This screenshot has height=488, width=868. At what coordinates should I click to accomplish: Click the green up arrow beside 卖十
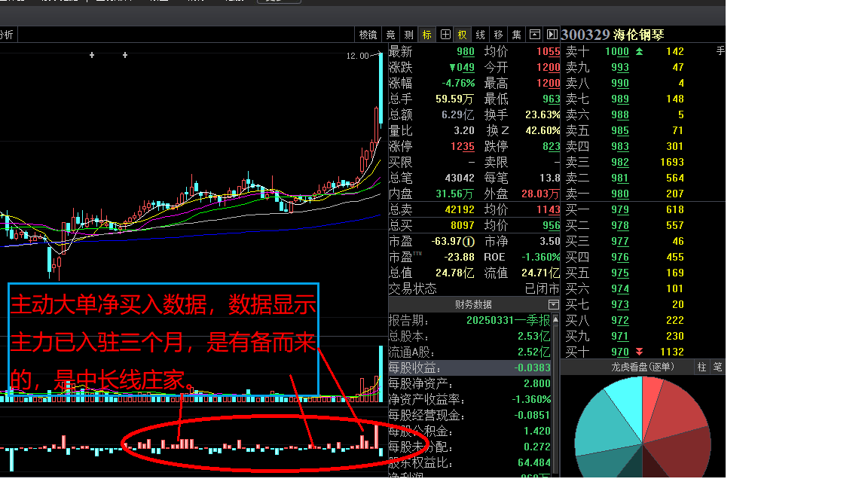click(640, 51)
